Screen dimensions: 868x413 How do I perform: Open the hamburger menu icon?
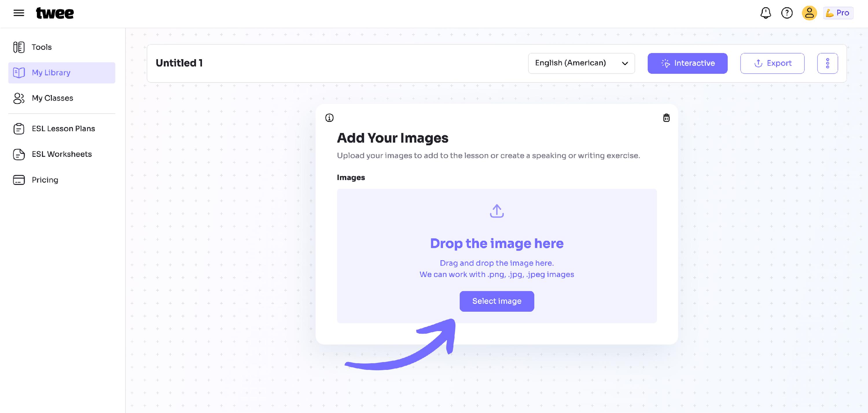19,13
